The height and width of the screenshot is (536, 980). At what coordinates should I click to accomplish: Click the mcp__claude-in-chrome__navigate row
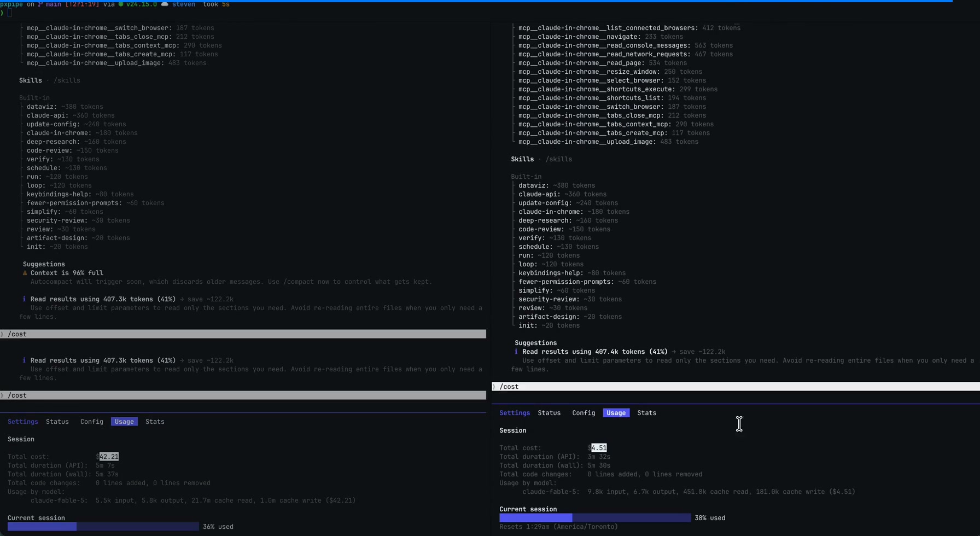(600, 37)
